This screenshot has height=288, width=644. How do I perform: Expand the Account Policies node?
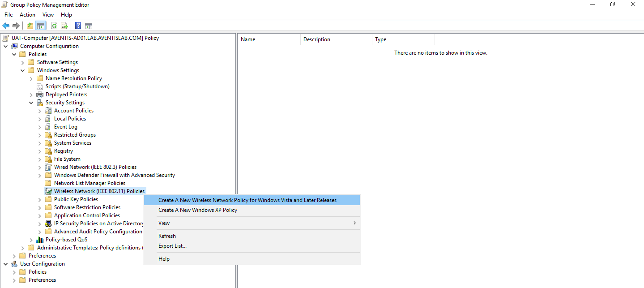39,110
